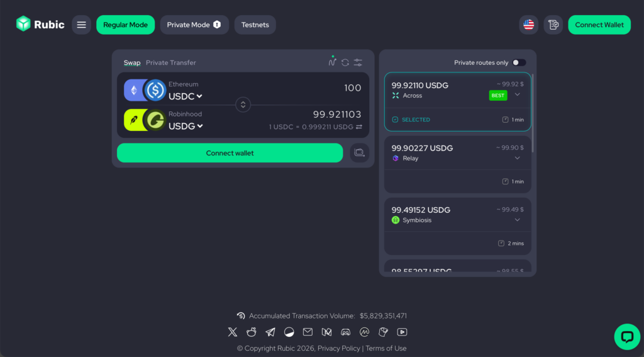
Task: Toggle Private routes only switch
Action: [x=519, y=62]
